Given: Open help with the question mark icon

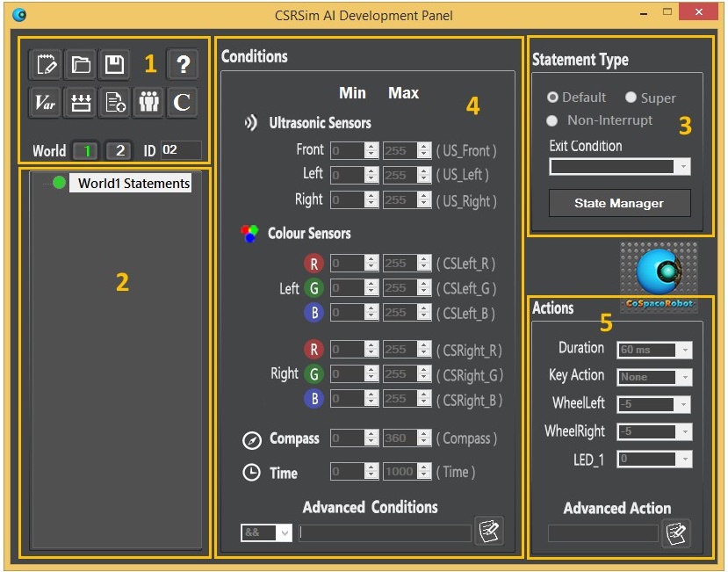Looking at the screenshot, I should (183, 64).
